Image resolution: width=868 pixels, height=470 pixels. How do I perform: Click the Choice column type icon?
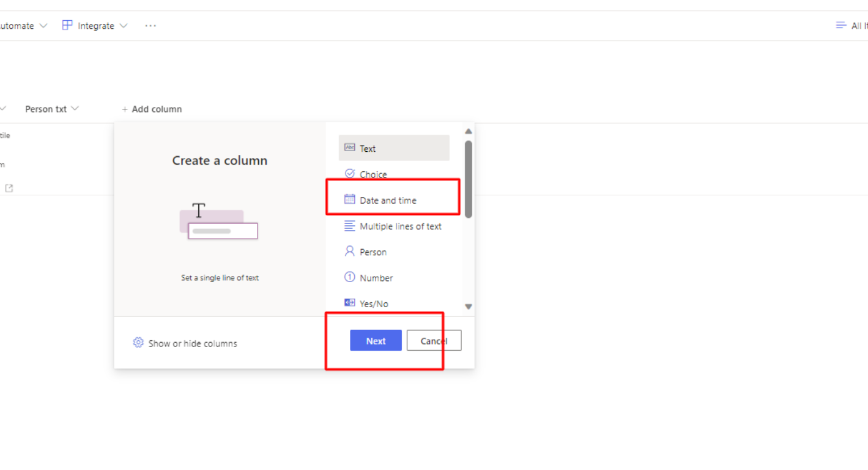349,174
